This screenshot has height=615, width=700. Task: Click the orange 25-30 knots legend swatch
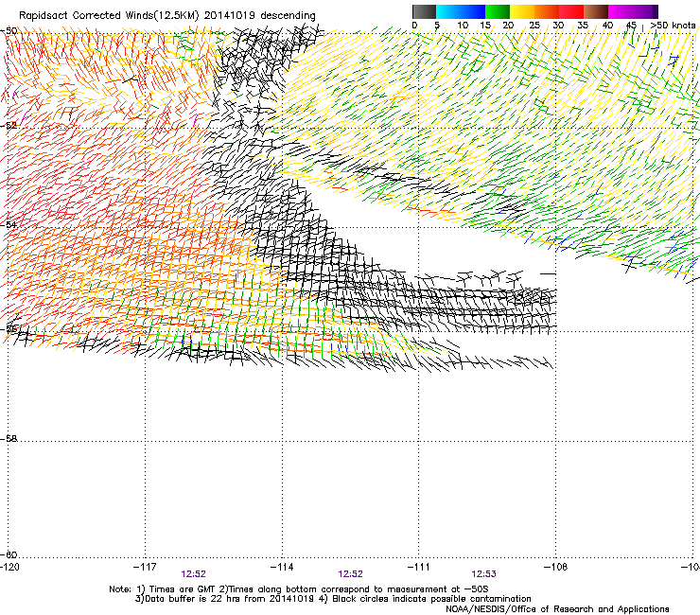[547, 11]
